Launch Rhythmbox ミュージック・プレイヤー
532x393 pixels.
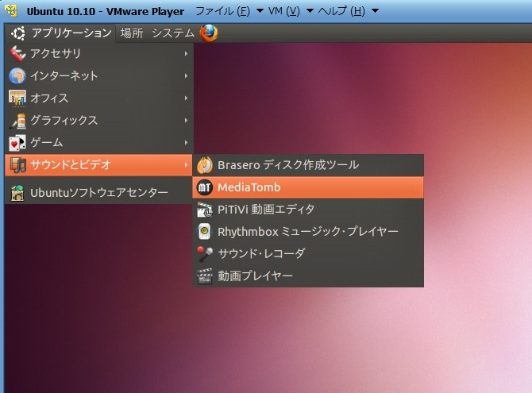[308, 232]
